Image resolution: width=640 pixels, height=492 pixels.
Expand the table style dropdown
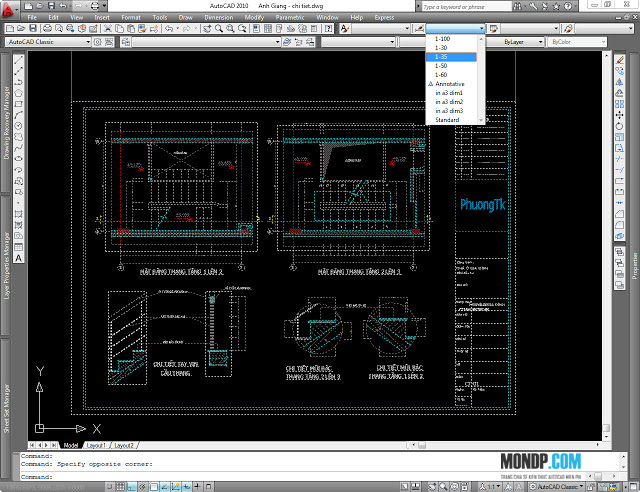(x=556, y=29)
